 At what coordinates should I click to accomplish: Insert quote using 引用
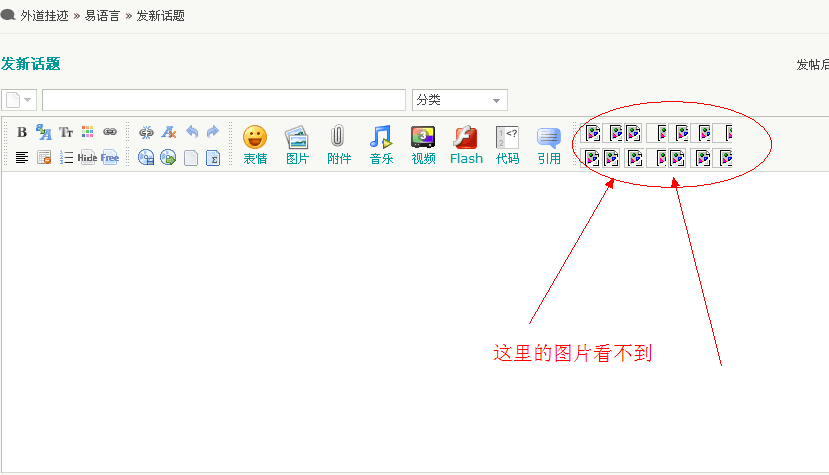(549, 145)
